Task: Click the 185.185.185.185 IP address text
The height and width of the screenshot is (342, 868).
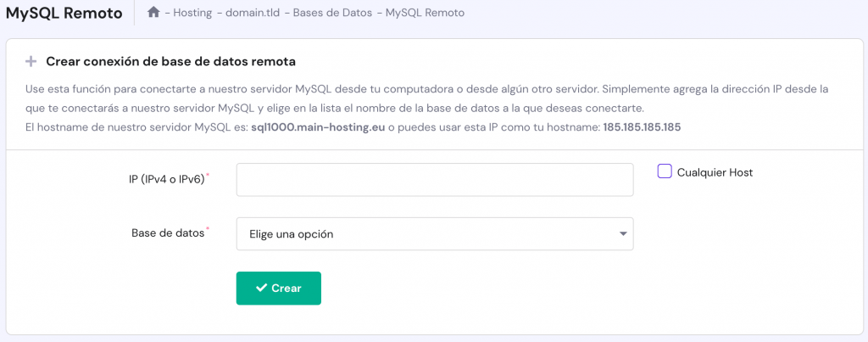Action: click(642, 127)
